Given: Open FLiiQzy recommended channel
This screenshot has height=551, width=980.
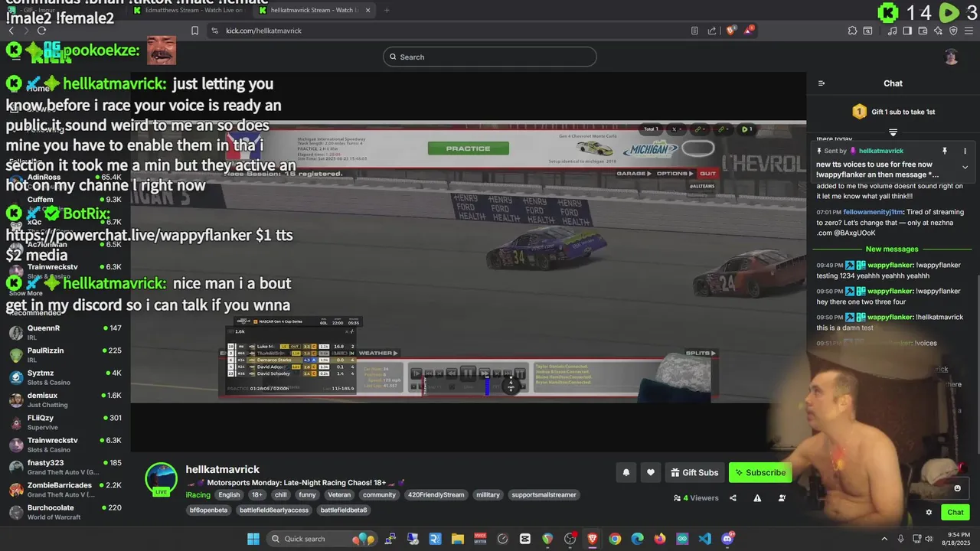Looking at the screenshot, I should pyautogui.click(x=67, y=422).
